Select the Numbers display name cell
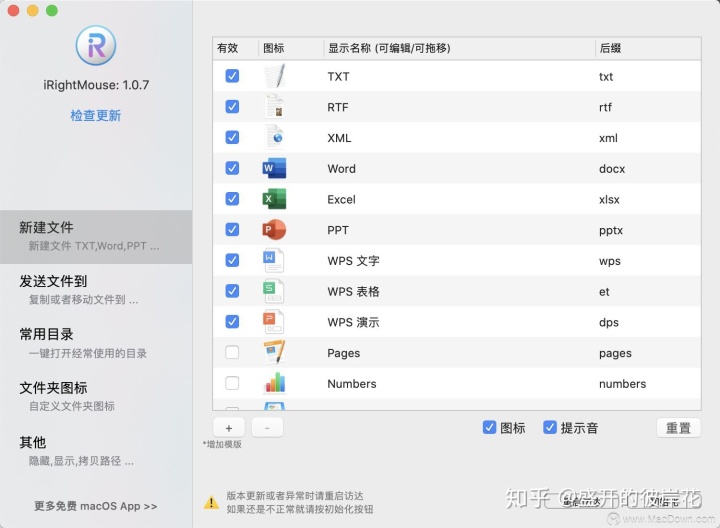The width and height of the screenshot is (720, 528). pyautogui.click(x=352, y=384)
